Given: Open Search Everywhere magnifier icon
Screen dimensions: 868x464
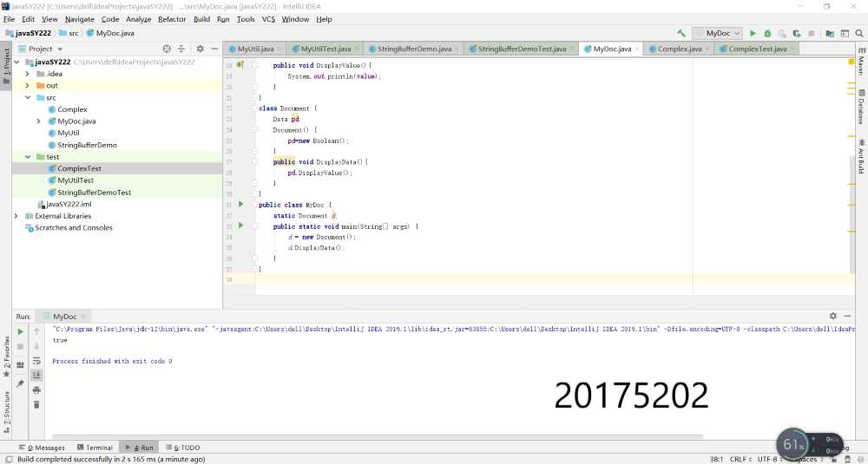Looking at the screenshot, I should pos(859,33).
